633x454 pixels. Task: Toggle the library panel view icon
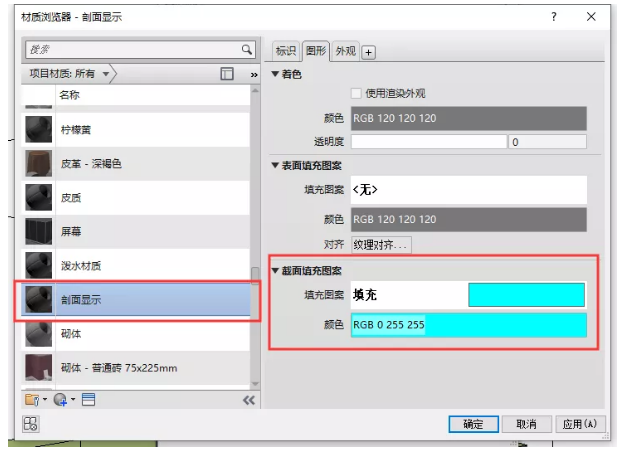[x=227, y=74]
